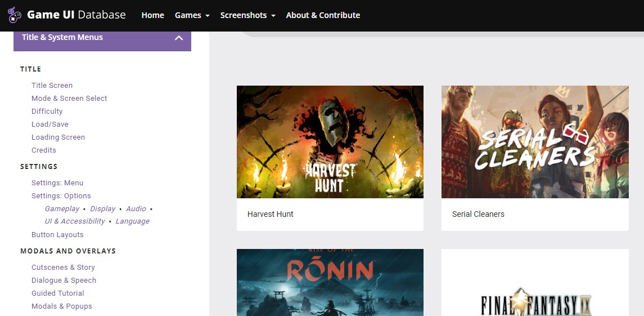Filter by Display settings

coord(103,209)
